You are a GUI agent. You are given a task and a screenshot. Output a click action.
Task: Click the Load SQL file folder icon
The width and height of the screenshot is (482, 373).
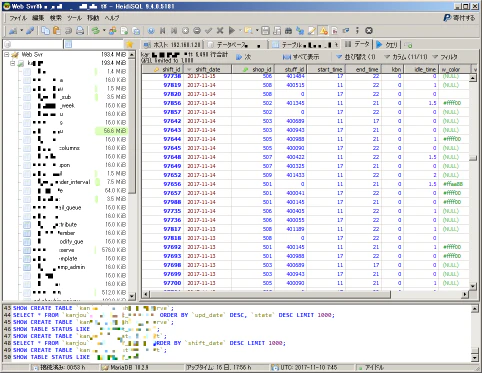[248, 31]
